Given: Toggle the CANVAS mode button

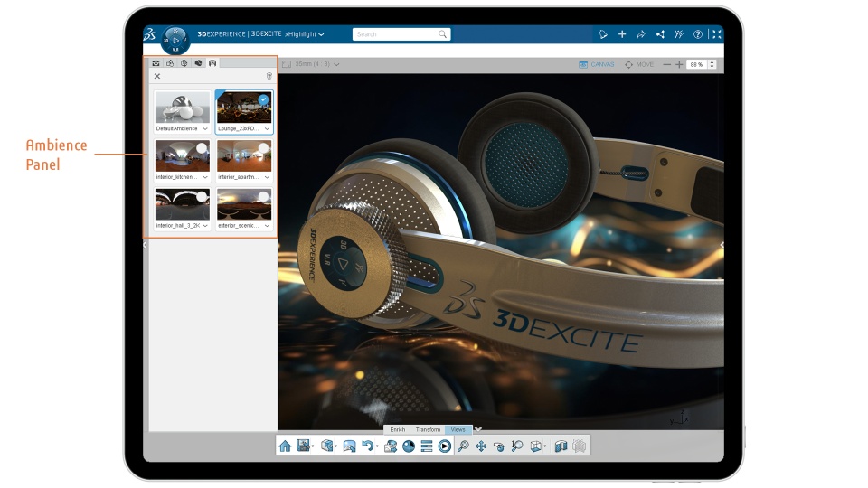Looking at the screenshot, I should (597, 64).
